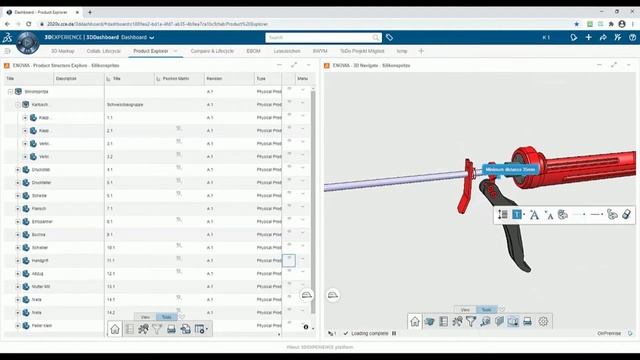Viewport: 640px width, 360px height.
Task: Click structure tools icon in Product Structure toolbar
Action: coord(143,329)
